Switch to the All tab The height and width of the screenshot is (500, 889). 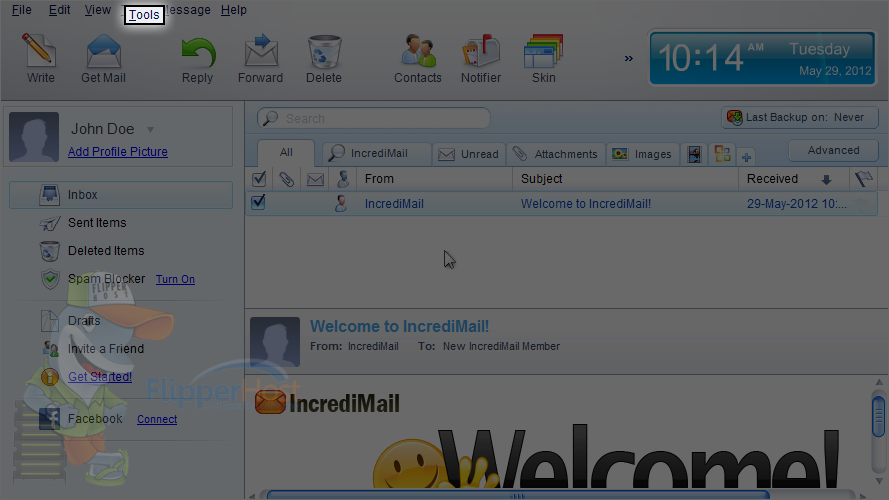tap(286, 152)
